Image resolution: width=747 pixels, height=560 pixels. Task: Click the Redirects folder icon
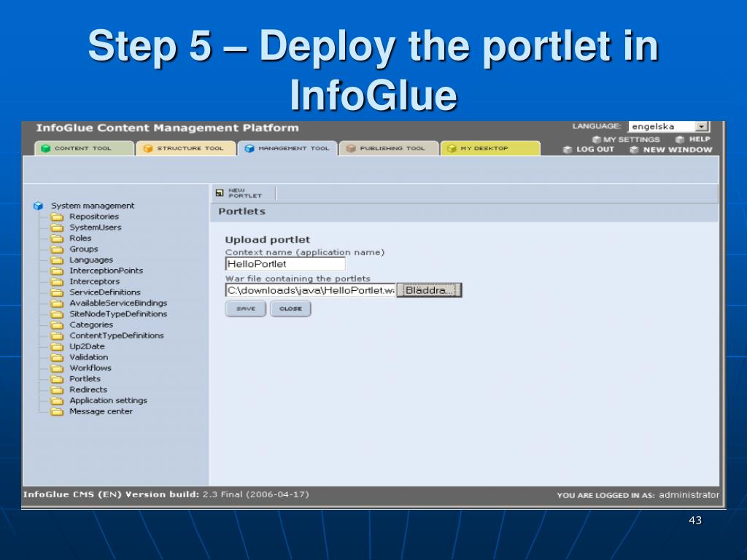click(57, 389)
